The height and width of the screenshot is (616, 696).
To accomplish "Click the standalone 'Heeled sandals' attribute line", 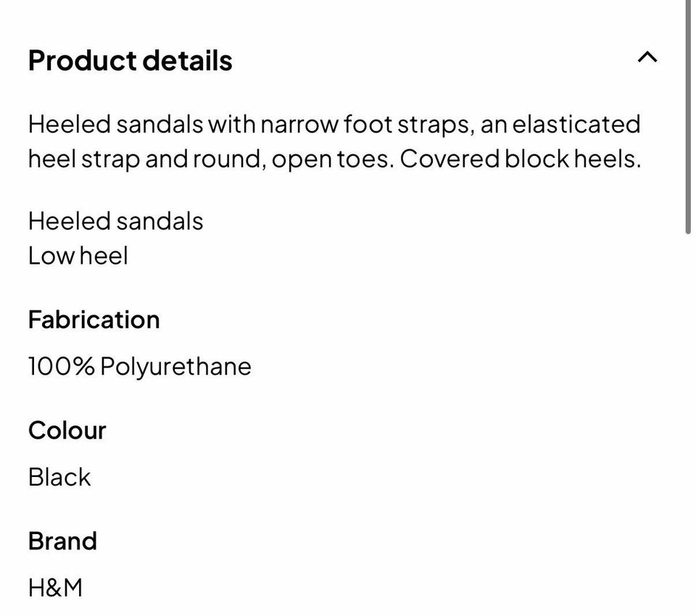I will point(116,221).
